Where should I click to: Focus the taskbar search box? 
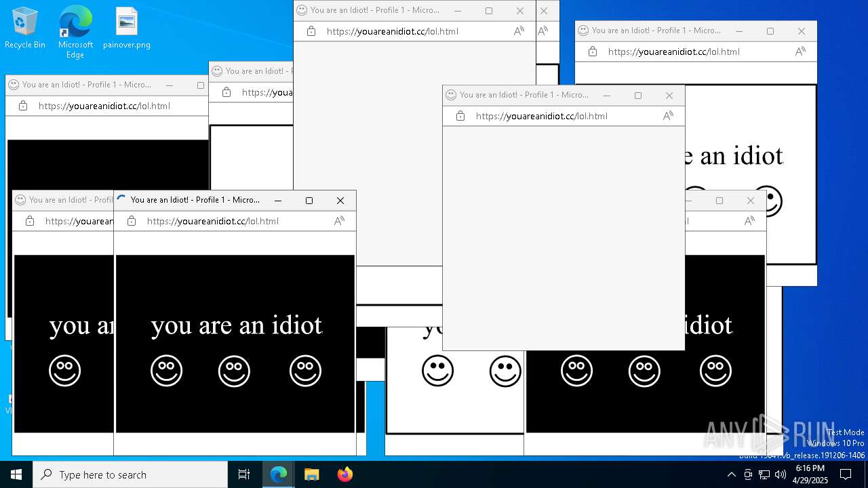130,474
